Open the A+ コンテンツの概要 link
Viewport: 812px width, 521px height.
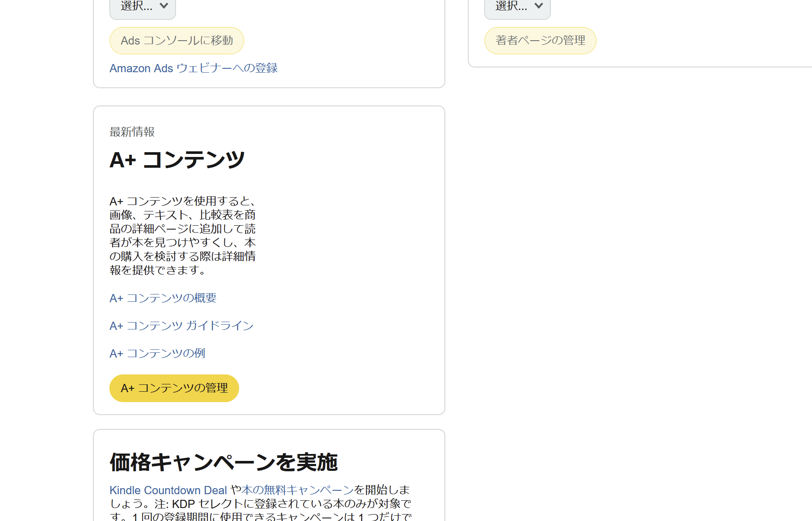coord(163,298)
